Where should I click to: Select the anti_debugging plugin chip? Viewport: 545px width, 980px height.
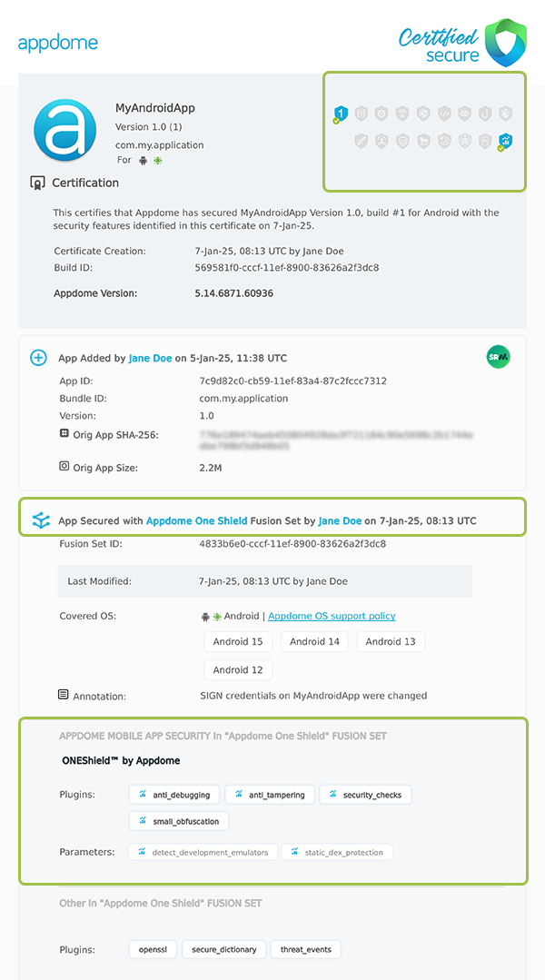click(x=173, y=794)
